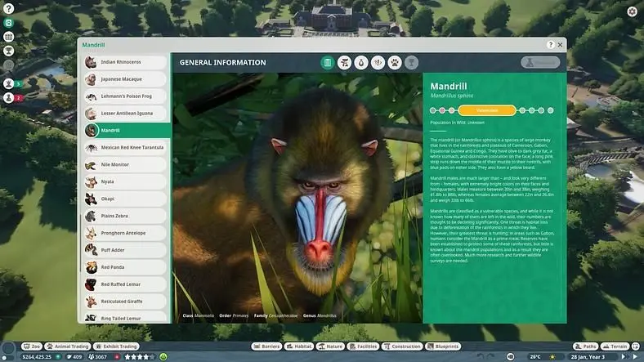The height and width of the screenshot is (362, 644).
Task: Click the greyed Research button in Zoopedia header
Action: (540, 62)
